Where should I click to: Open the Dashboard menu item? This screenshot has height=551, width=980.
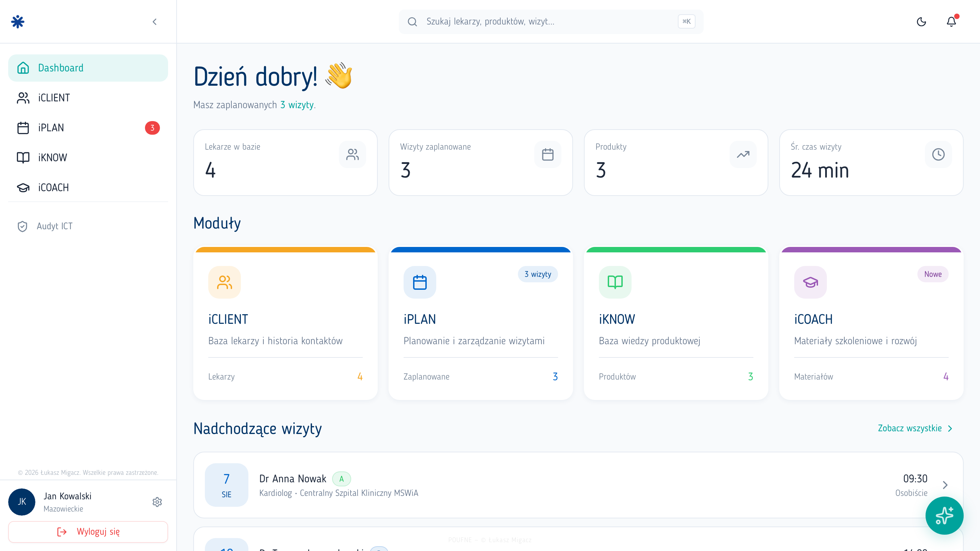(88, 68)
